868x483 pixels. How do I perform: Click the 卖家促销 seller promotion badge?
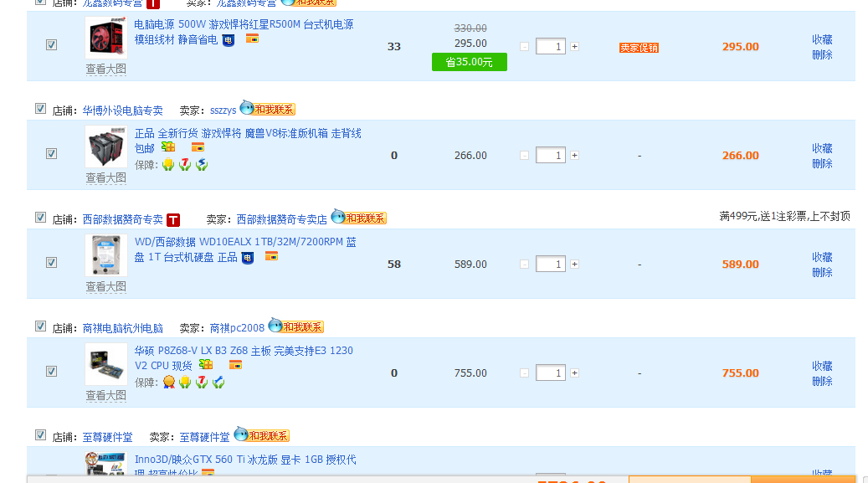(x=639, y=48)
